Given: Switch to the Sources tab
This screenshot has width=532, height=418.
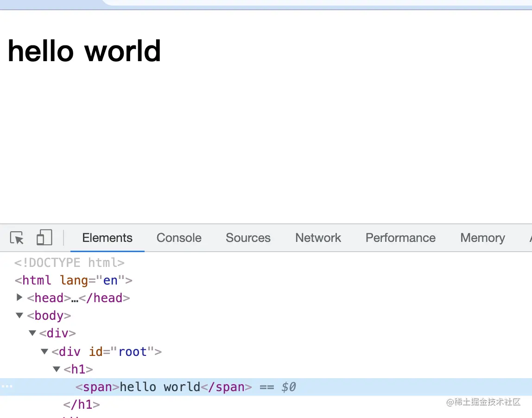Looking at the screenshot, I should pos(248,238).
